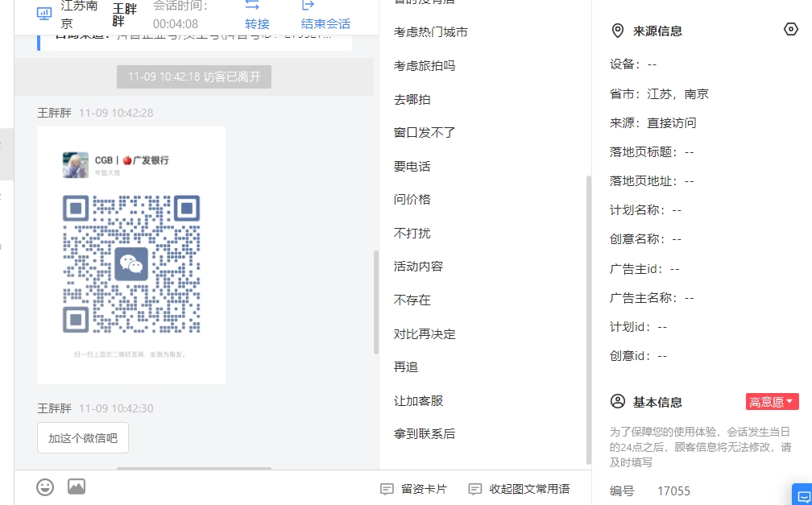Select quick phrase 考虑旅拍吗

(x=425, y=66)
